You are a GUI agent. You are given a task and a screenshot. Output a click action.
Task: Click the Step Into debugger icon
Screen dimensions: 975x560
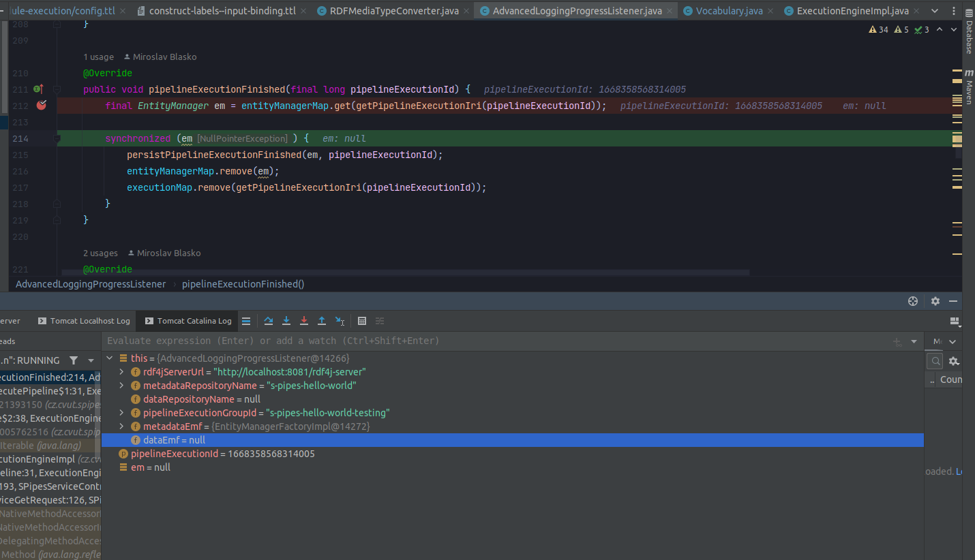[x=286, y=321]
